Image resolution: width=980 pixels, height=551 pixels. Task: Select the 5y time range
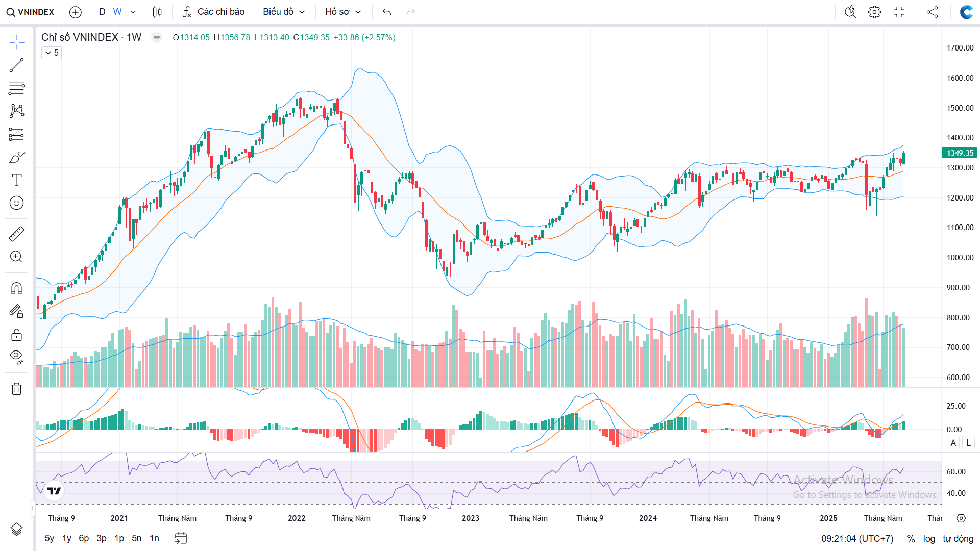(x=49, y=538)
